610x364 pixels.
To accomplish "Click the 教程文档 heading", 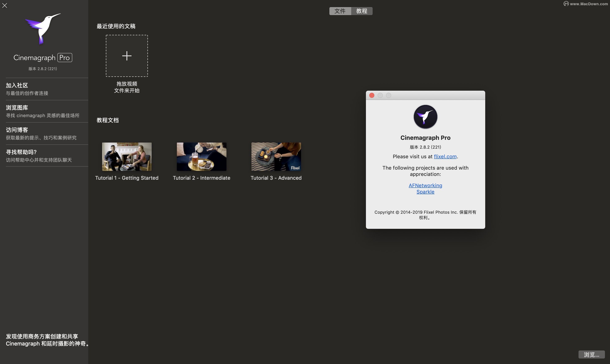I will click(108, 120).
